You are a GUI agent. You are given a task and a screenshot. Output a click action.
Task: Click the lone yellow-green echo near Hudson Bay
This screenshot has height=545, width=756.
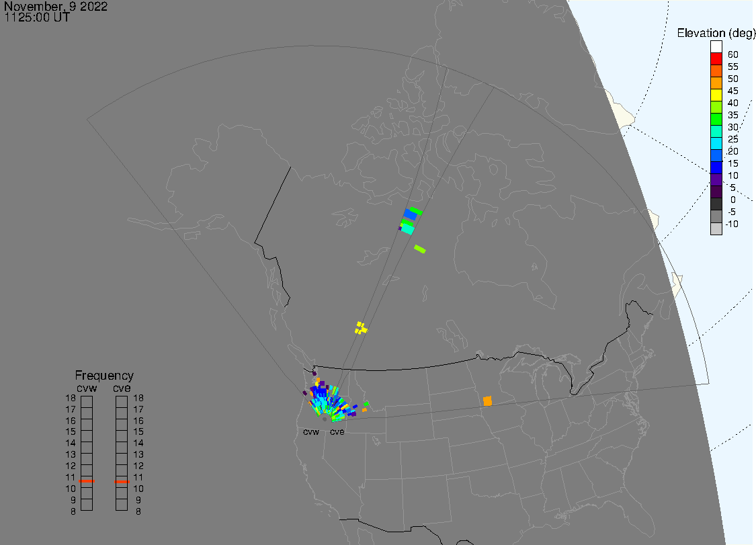coord(420,249)
